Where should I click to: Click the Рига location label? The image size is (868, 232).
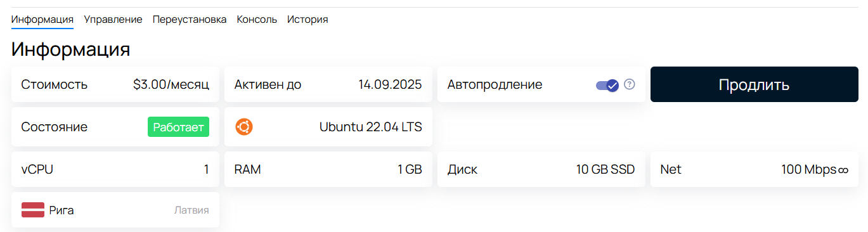click(62, 210)
